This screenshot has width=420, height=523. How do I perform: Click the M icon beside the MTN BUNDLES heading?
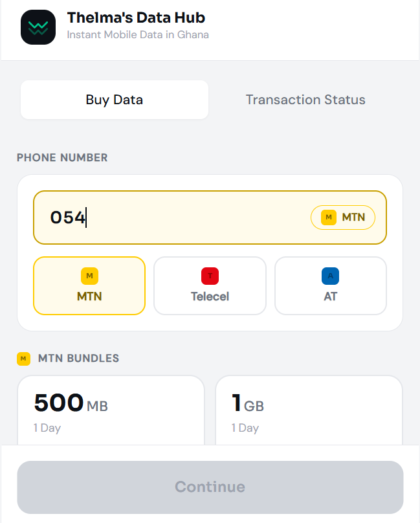point(23,359)
